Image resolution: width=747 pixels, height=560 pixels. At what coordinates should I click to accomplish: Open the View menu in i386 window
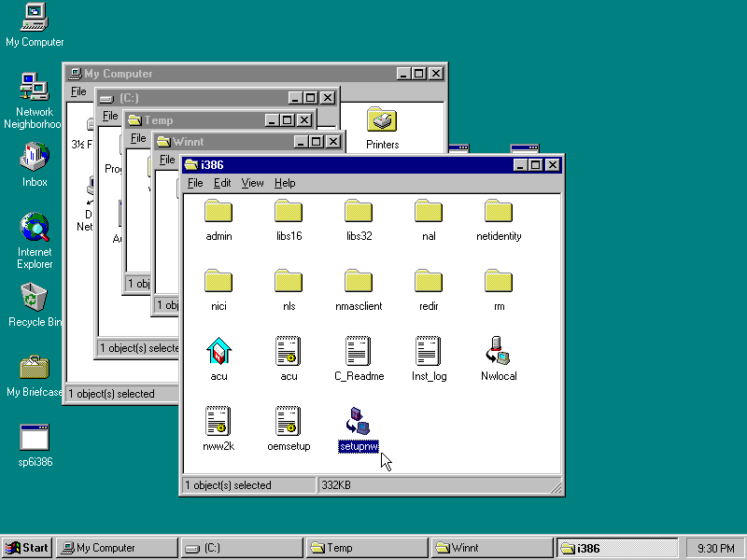click(252, 183)
